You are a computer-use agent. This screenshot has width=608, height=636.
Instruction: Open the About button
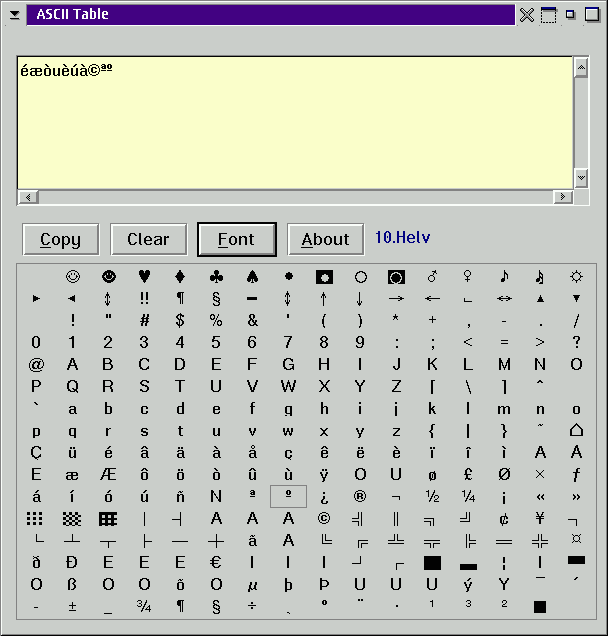325,239
